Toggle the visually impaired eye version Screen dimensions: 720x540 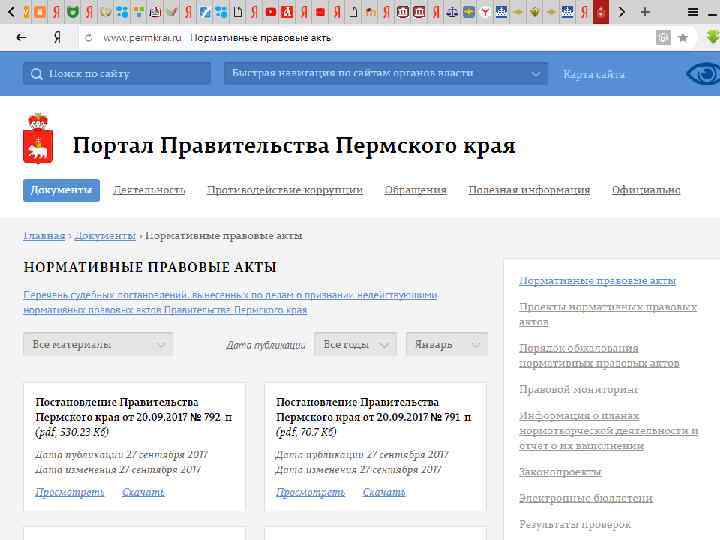point(703,74)
